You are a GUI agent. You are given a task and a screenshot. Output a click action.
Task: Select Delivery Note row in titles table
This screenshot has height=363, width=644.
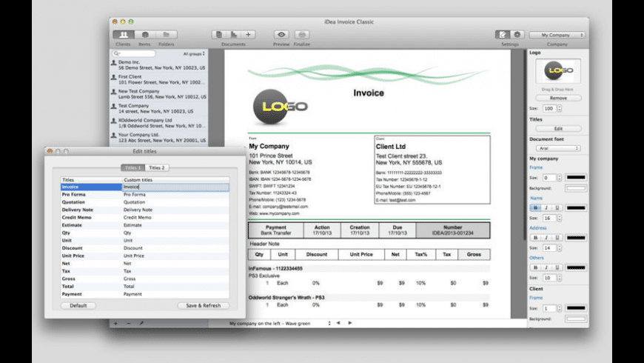pyautogui.click(x=145, y=210)
